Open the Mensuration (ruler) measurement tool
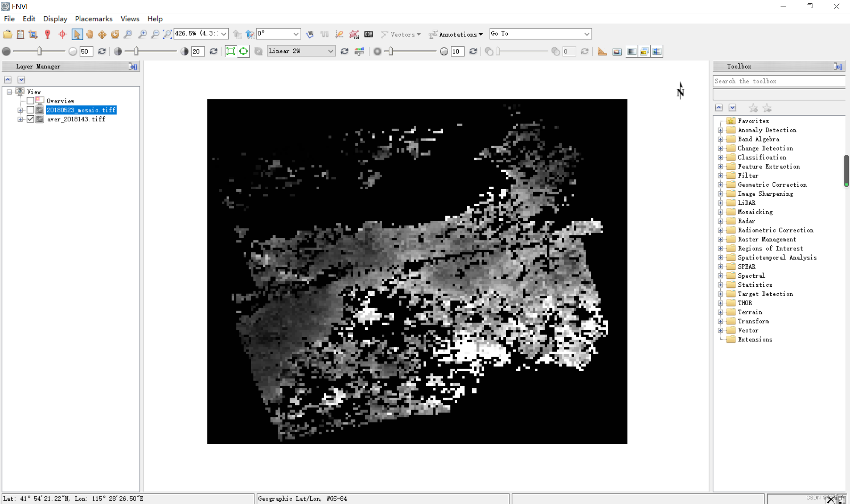850x504 pixels. (x=601, y=51)
